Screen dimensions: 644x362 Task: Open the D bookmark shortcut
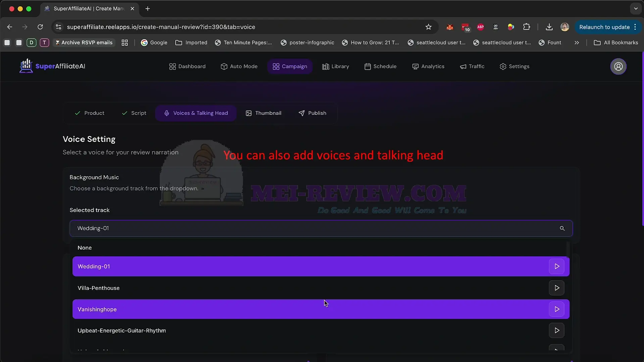(x=31, y=43)
